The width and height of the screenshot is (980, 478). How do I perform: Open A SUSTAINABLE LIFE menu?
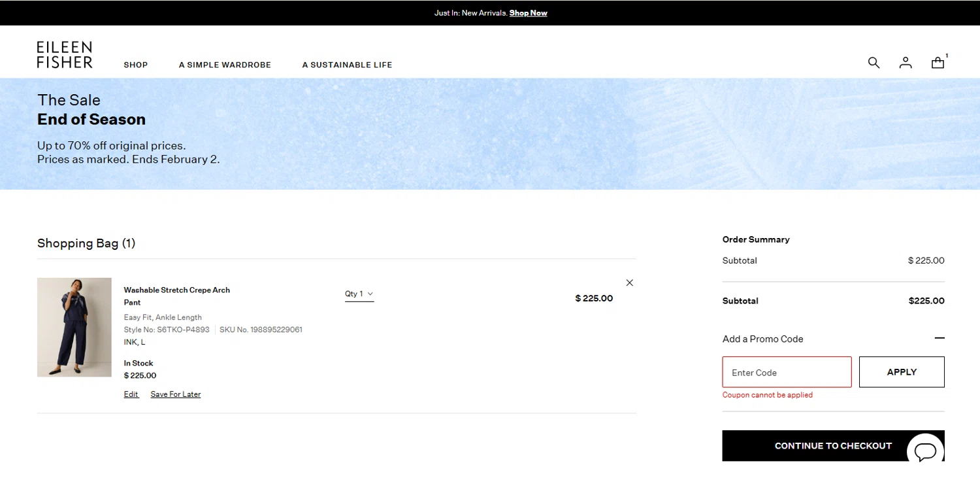click(x=347, y=65)
